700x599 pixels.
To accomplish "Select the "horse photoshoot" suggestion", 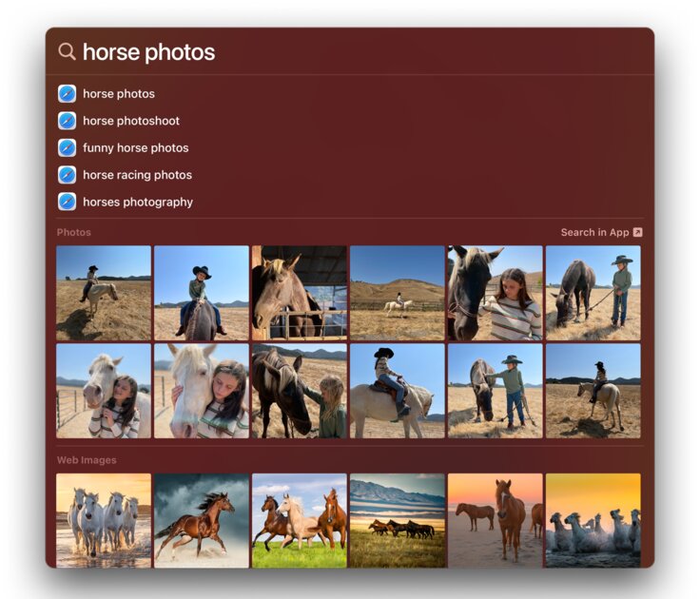I will tap(131, 121).
